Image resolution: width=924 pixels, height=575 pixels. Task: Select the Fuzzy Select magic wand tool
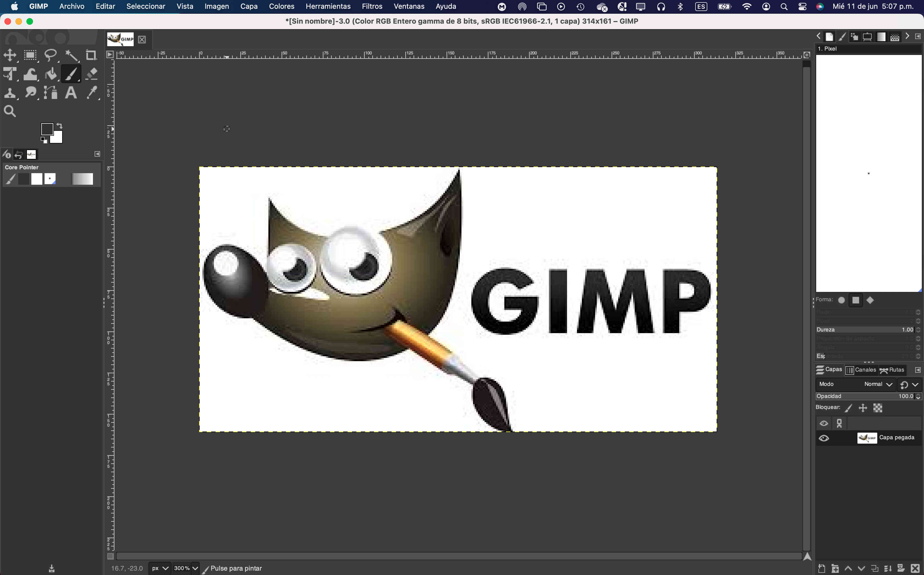coord(71,55)
